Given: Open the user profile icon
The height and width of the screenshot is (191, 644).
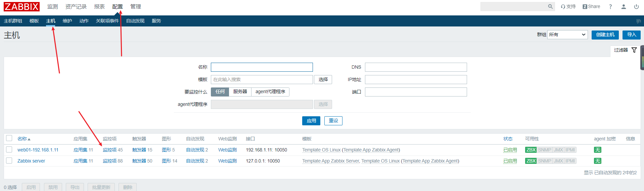Looking at the screenshot, I should pyautogui.click(x=624, y=6).
